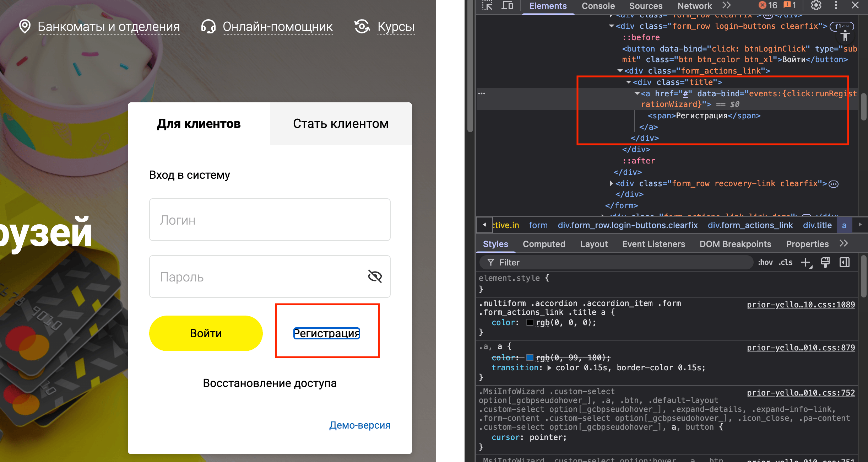Switch to the Console tab
This screenshot has width=868, height=462.
[x=598, y=6]
